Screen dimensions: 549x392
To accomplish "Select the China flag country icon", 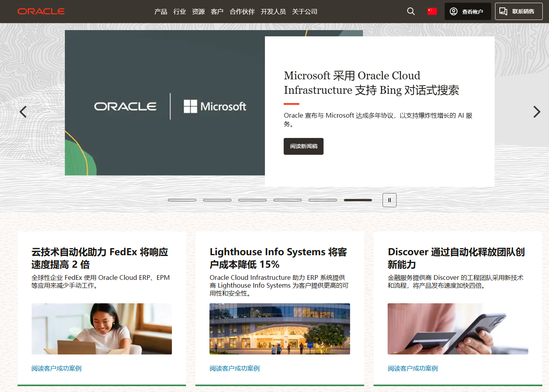I will coord(432,11).
